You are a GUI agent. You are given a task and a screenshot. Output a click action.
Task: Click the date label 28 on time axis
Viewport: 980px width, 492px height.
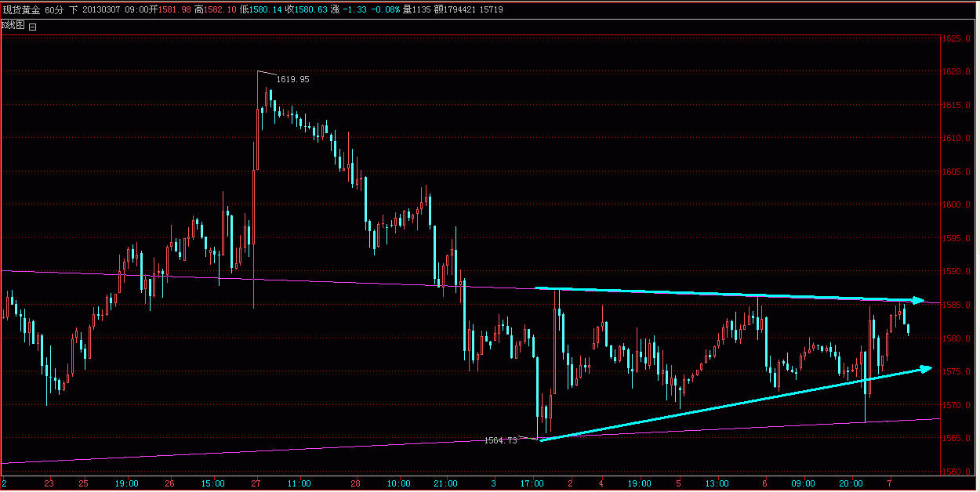(355, 483)
